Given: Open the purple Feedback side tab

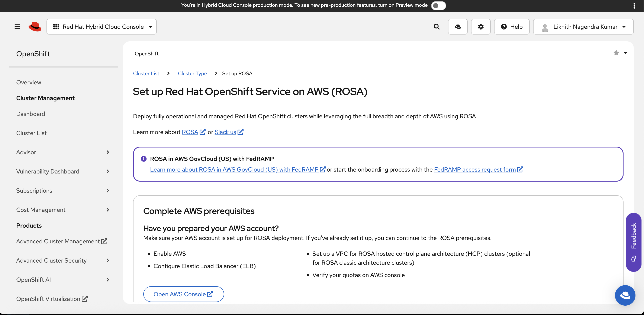Looking at the screenshot, I should tap(633, 242).
